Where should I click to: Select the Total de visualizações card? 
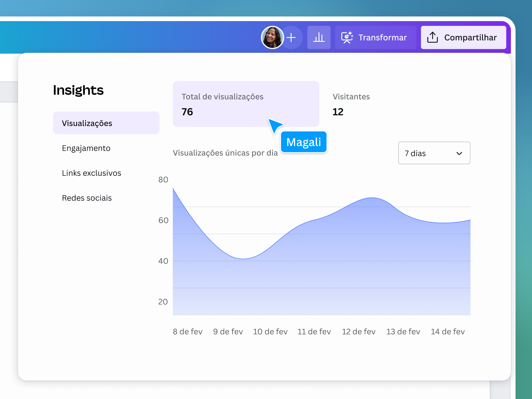246,104
